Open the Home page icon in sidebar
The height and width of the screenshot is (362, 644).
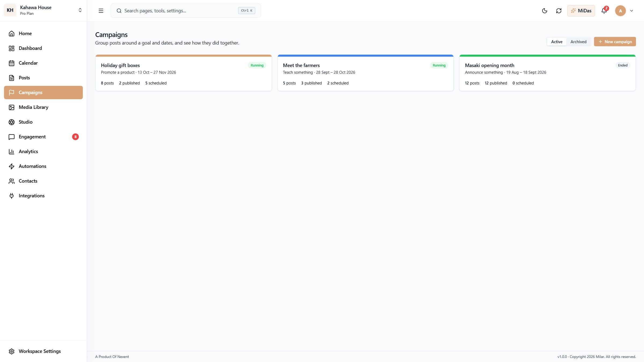click(11, 34)
